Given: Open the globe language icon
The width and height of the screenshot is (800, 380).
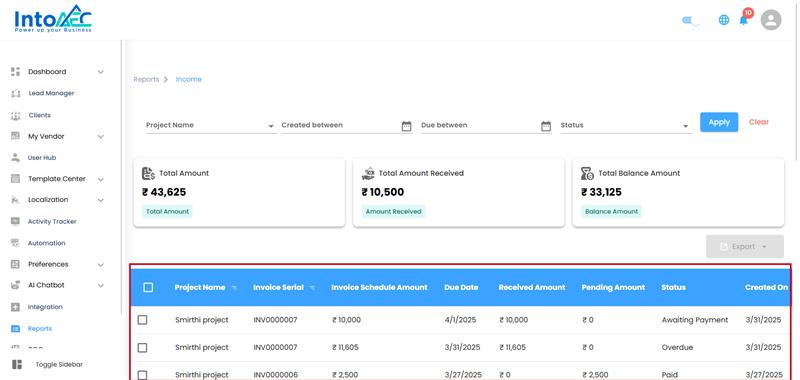Looking at the screenshot, I should (723, 20).
